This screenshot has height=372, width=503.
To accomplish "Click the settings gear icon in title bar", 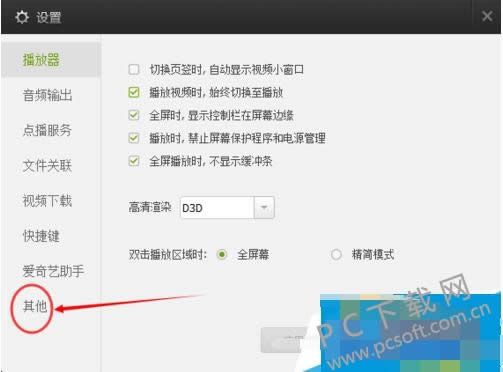I will click(22, 17).
